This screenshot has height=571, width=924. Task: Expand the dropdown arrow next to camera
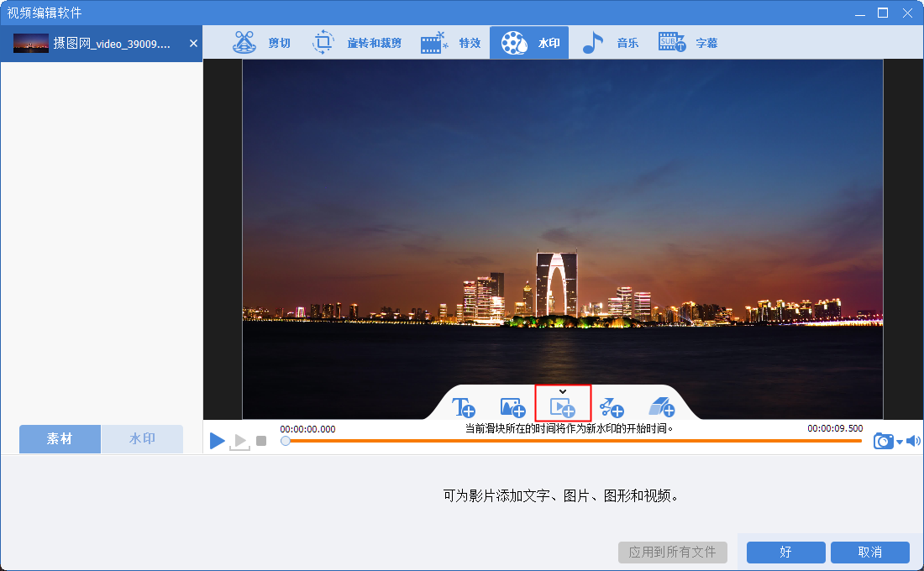(x=899, y=442)
